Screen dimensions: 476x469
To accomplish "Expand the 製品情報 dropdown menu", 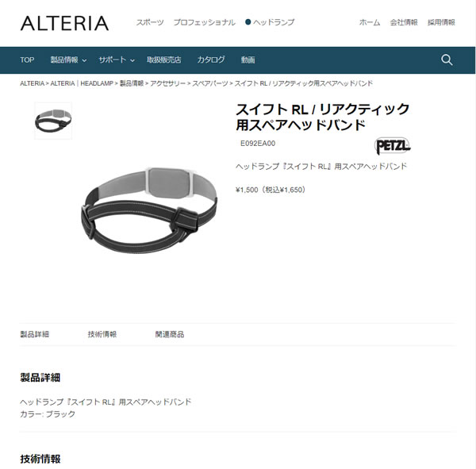I will coord(68,60).
